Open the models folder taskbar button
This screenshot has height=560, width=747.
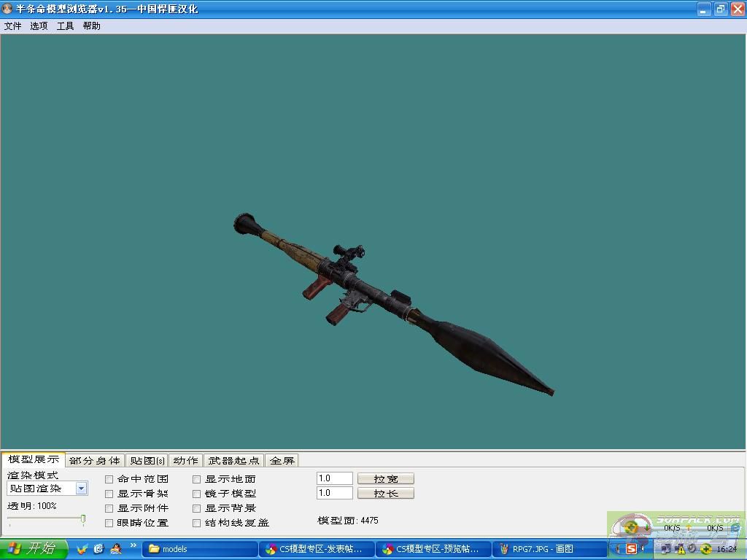pyautogui.click(x=200, y=549)
